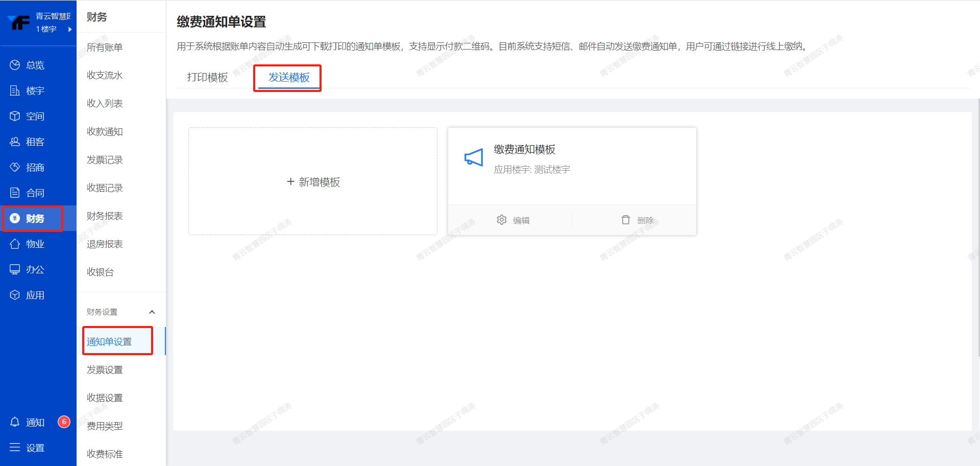Click the megaphone icon on 缴费通知模板 card
The height and width of the screenshot is (466, 980).
pos(473,158)
